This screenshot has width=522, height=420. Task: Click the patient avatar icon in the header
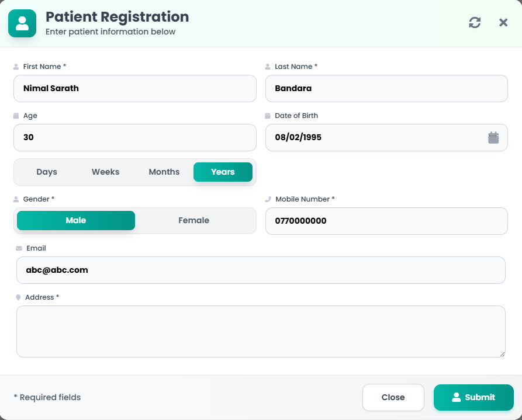tap(22, 23)
